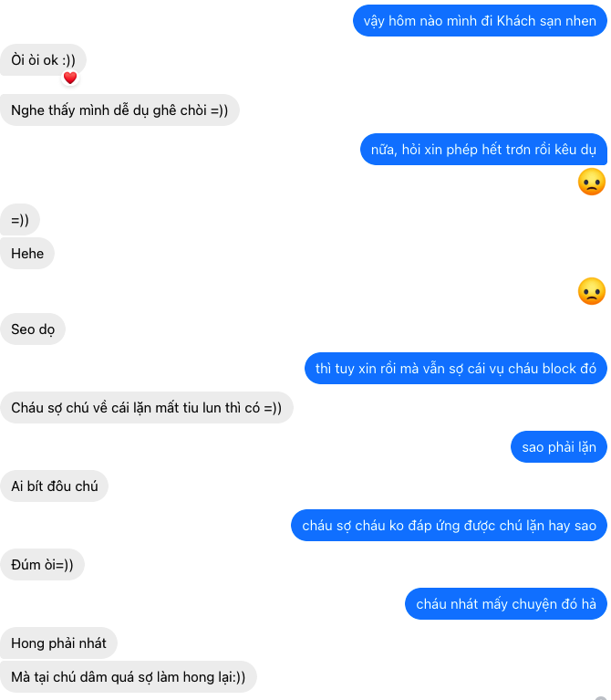The height and width of the screenshot is (700, 611).
Task: Click the "Hong phải nhát" message bubble
Action: 58,643
